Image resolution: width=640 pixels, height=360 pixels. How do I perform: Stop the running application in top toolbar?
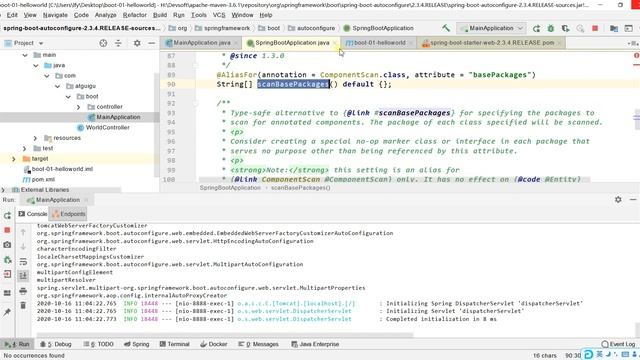tap(595, 28)
